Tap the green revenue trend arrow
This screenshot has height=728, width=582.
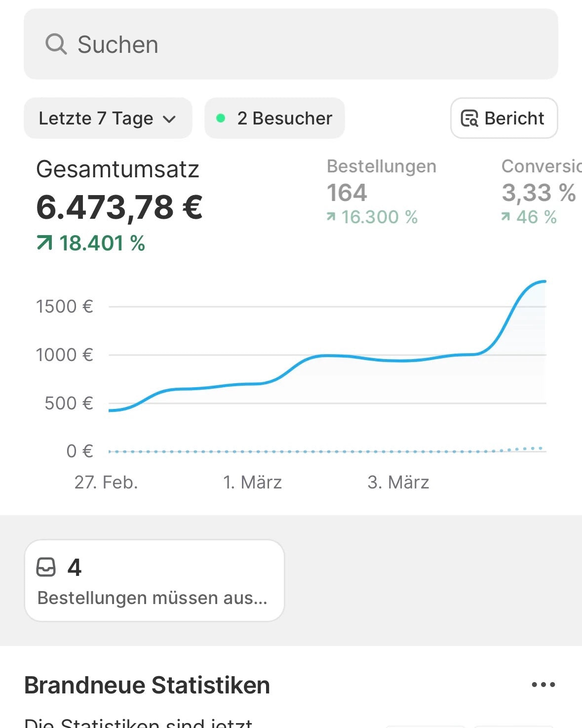44,243
